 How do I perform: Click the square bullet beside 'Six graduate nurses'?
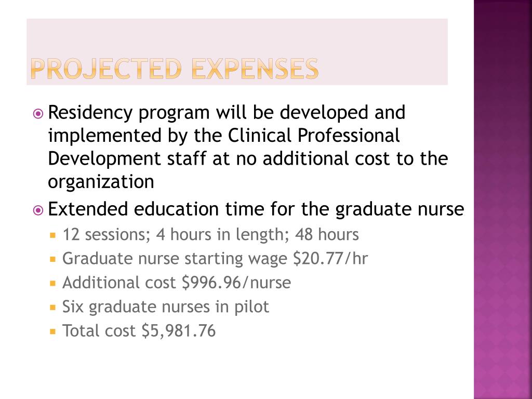click(52, 308)
